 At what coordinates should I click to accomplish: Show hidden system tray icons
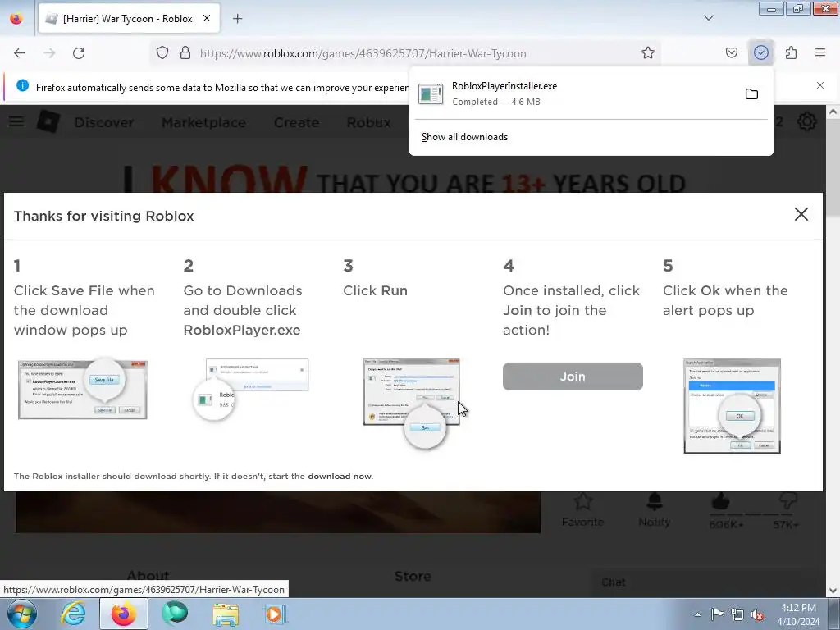(697, 614)
